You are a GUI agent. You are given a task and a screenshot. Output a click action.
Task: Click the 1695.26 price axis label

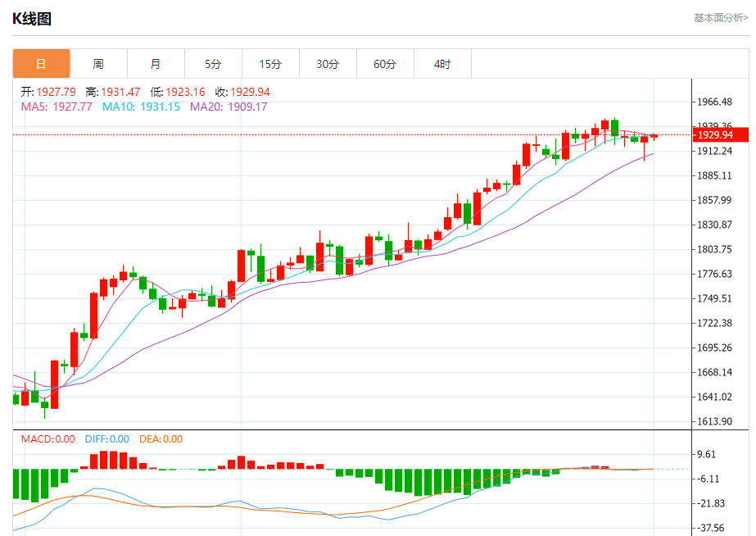[x=714, y=347]
